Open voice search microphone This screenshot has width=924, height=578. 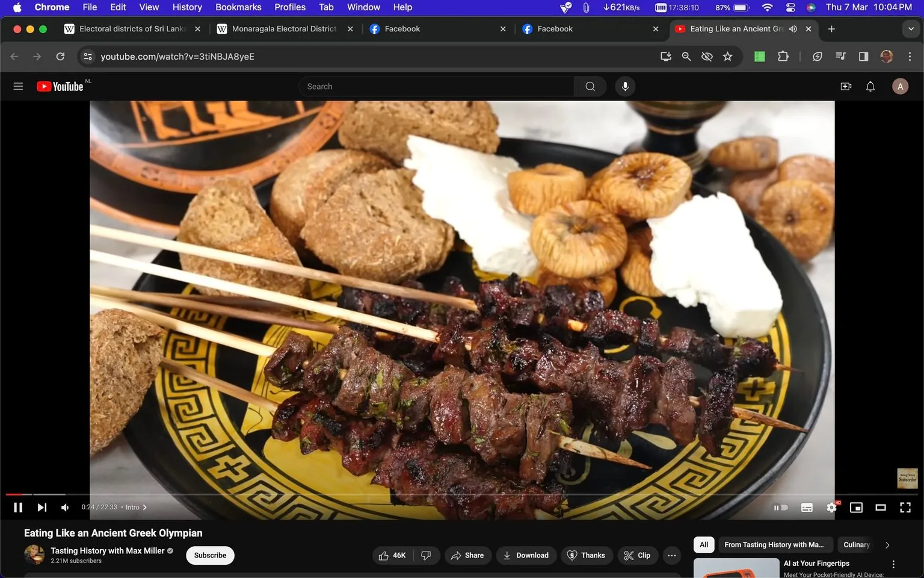625,86
